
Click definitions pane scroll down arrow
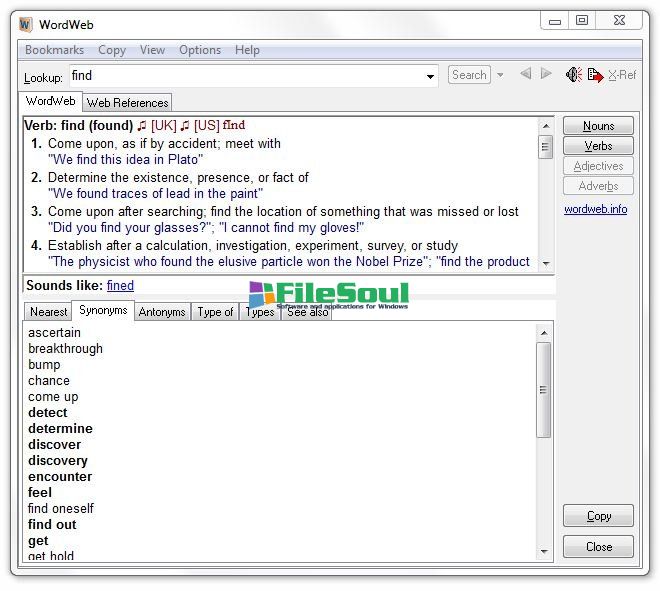click(x=546, y=264)
